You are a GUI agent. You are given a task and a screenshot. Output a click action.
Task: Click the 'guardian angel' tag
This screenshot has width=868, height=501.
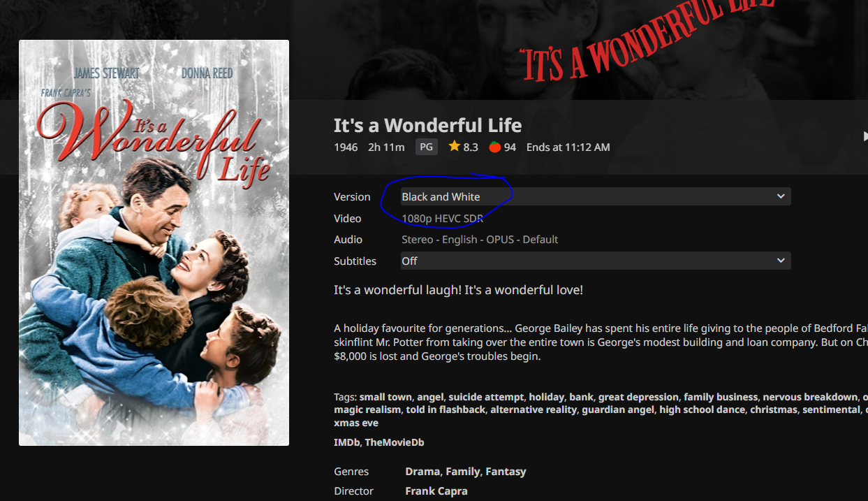pos(617,409)
